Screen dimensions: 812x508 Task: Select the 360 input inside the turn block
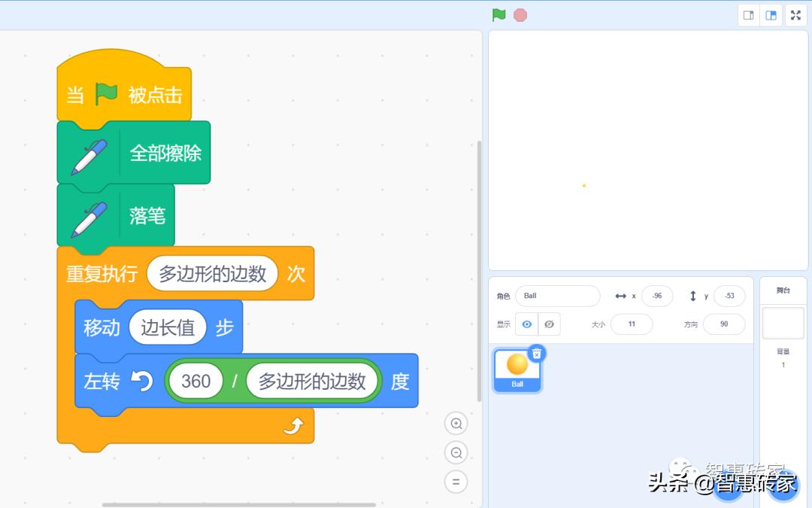click(x=195, y=382)
